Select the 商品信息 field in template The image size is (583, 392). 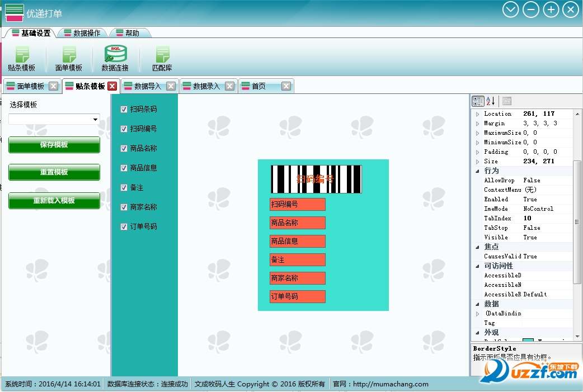(x=298, y=241)
